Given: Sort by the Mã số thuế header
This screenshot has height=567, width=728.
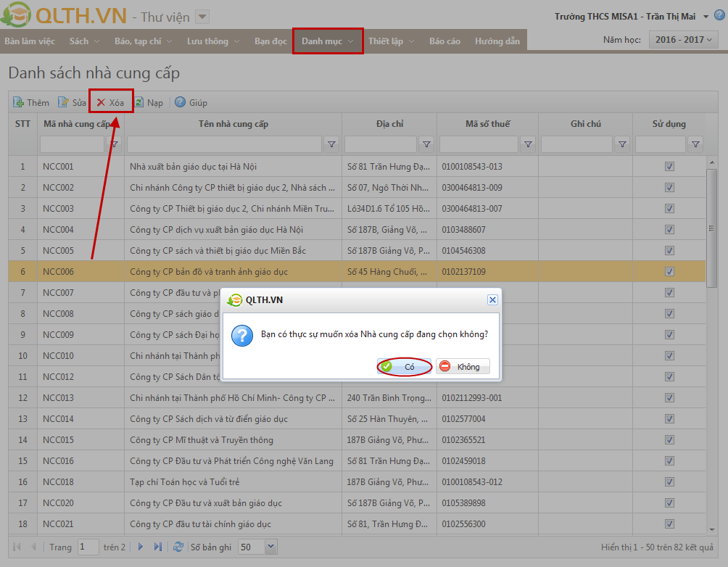Looking at the screenshot, I should point(487,124).
